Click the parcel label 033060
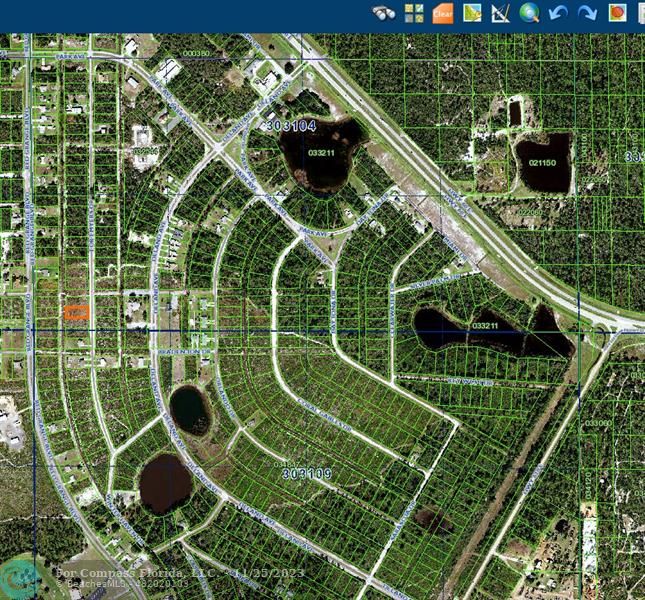This screenshot has height=600, width=645. [x=597, y=423]
